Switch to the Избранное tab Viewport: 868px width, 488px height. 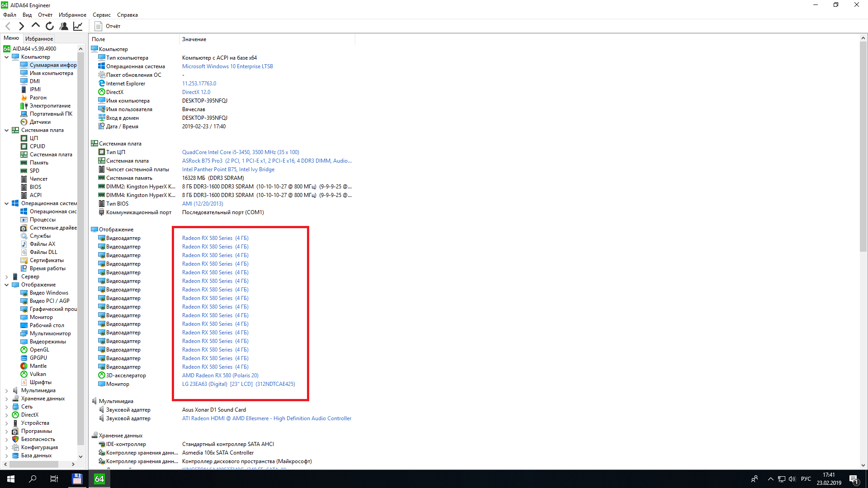pyautogui.click(x=39, y=39)
